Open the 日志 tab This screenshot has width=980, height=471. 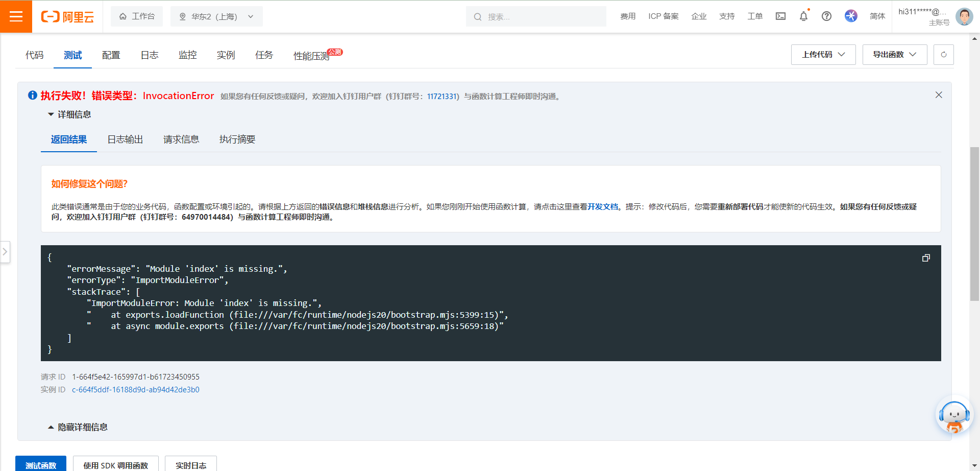pos(150,55)
